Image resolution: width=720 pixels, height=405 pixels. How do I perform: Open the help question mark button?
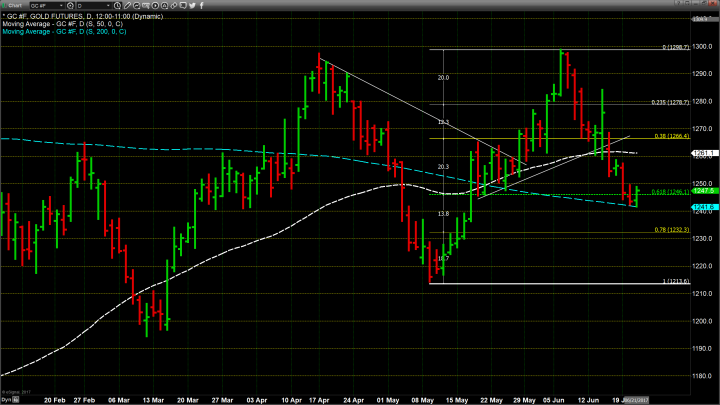click(x=678, y=3)
